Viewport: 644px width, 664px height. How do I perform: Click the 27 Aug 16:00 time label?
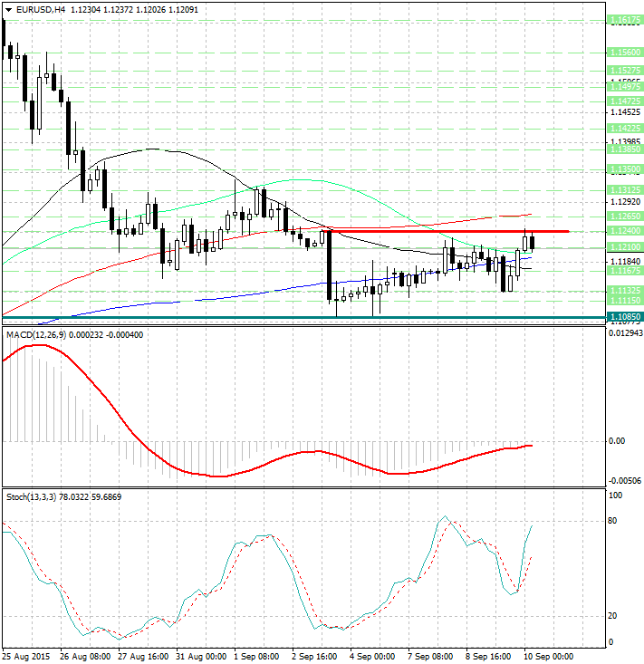[x=143, y=657]
